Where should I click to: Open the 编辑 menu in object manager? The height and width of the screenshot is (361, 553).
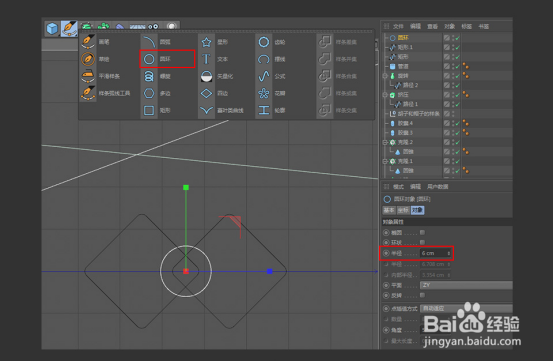pos(415,26)
